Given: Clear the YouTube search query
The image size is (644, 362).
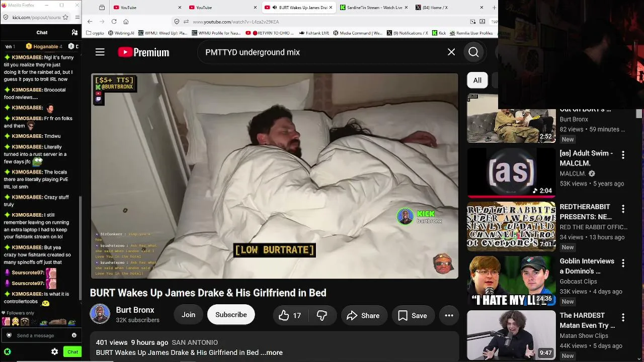Looking at the screenshot, I should (x=451, y=52).
